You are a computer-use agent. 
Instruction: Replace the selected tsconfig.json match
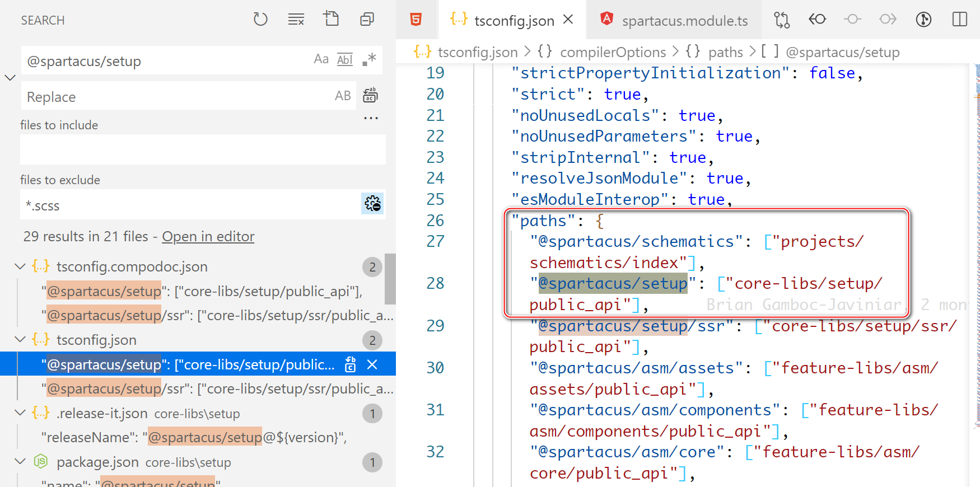(351, 364)
